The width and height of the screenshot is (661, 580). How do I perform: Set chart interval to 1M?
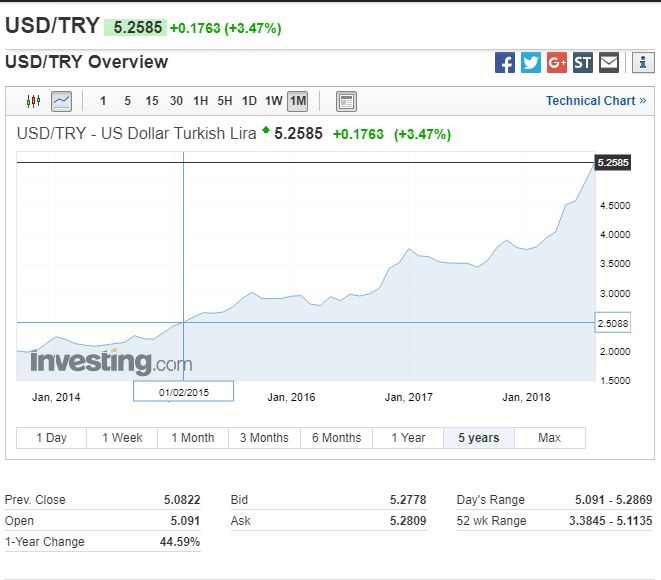[297, 101]
